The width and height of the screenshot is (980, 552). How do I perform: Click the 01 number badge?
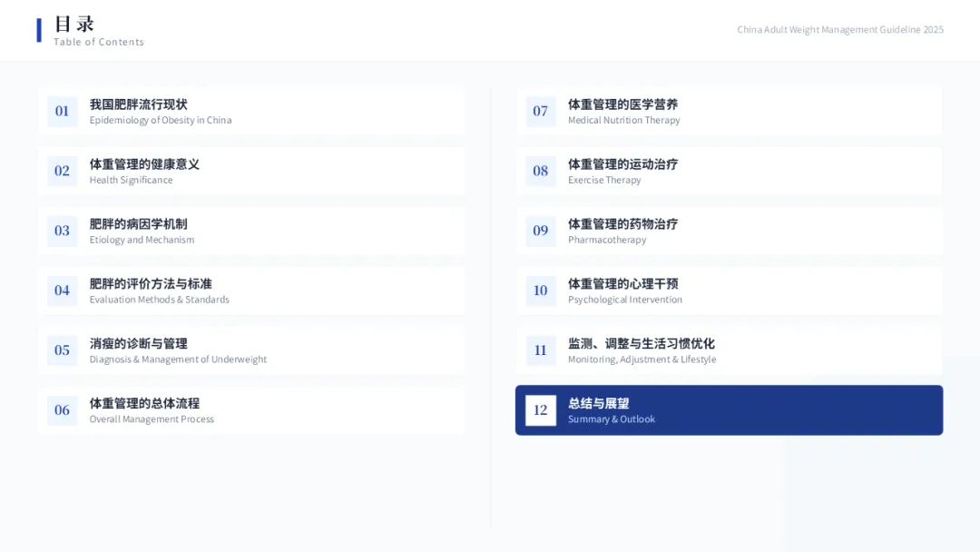click(62, 112)
